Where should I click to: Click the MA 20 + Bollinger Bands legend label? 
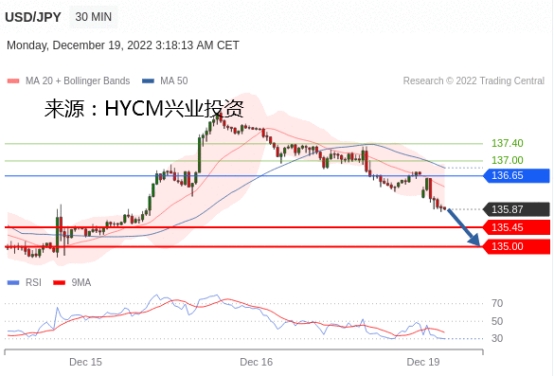(x=78, y=81)
